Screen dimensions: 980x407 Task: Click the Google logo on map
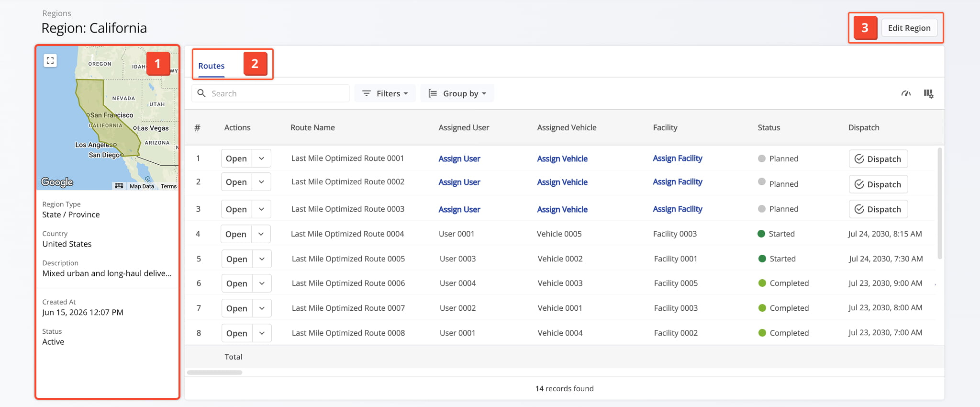[57, 182]
